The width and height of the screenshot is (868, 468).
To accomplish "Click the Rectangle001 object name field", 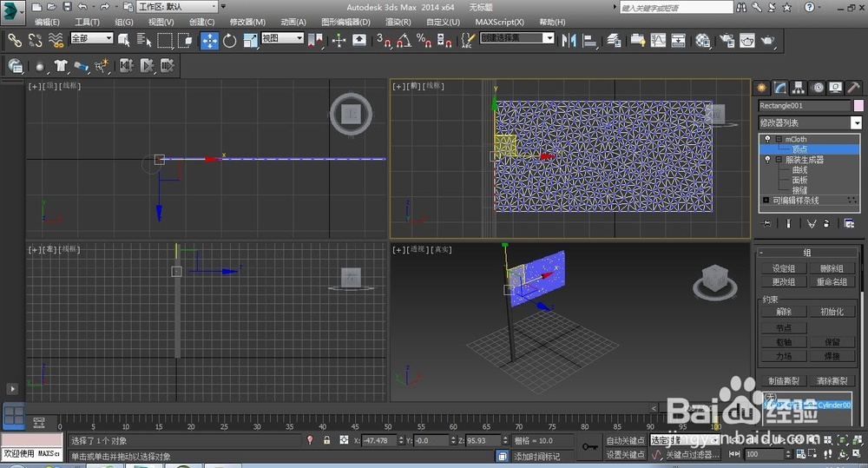I will coord(805,105).
